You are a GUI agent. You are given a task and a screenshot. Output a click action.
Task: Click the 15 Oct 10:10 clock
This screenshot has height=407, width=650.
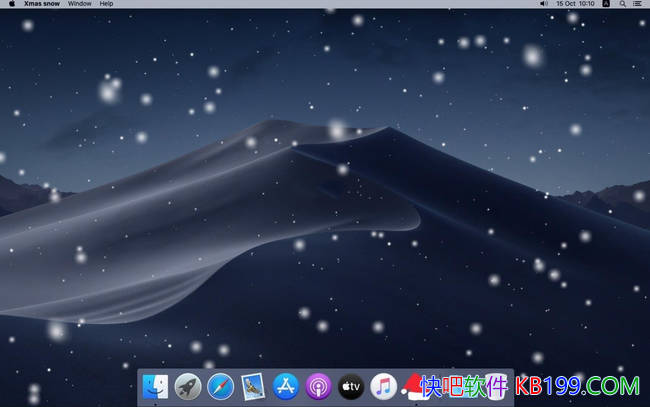577,4
